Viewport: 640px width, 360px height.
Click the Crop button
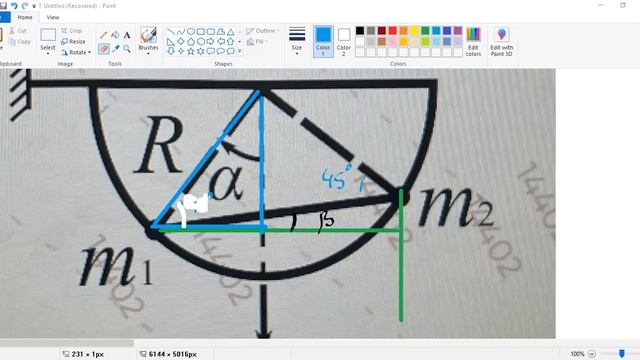pyautogui.click(x=72, y=31)
